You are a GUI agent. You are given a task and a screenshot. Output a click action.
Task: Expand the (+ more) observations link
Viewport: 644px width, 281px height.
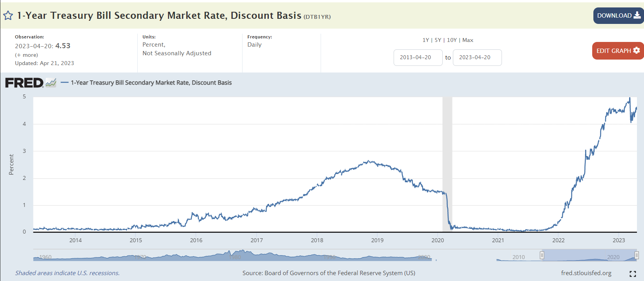[26, 55]
